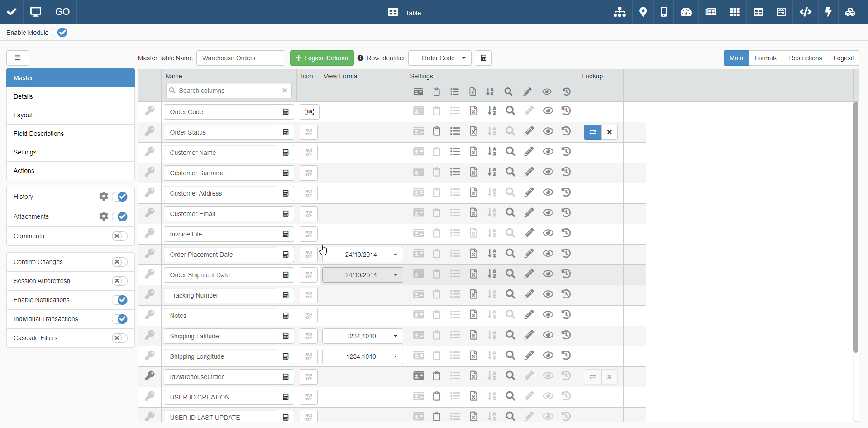
Task: Click the calculator icon beside Row identifier
Action: click(483, 58)
